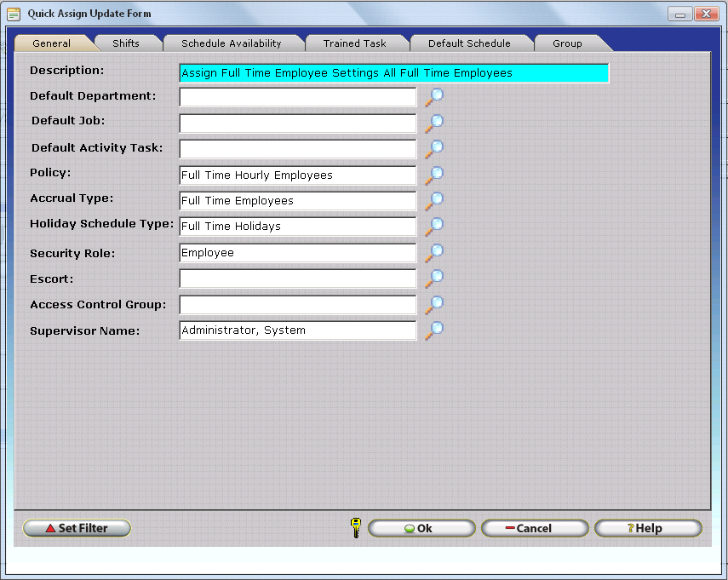The width and height of the screenshot is (728, 580).
Task: Go to the Default Schedule tab
Action: click(x=469, y=43)
